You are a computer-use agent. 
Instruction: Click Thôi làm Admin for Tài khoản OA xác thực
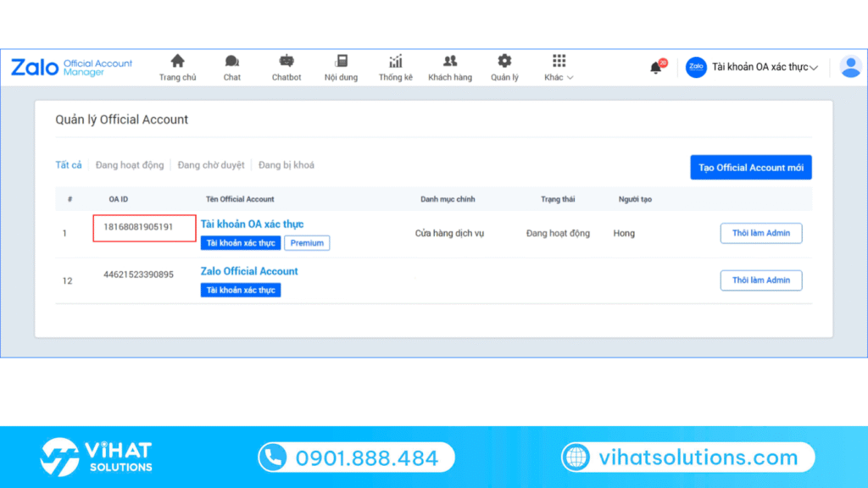pyautogui.click(x=760, y=233)
